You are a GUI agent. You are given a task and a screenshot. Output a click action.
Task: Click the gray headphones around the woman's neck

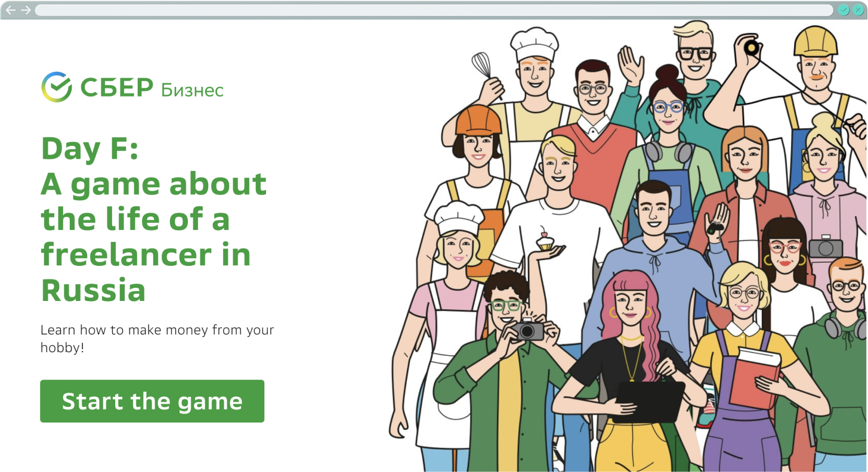pyautogui.click(x=668, y=152)
